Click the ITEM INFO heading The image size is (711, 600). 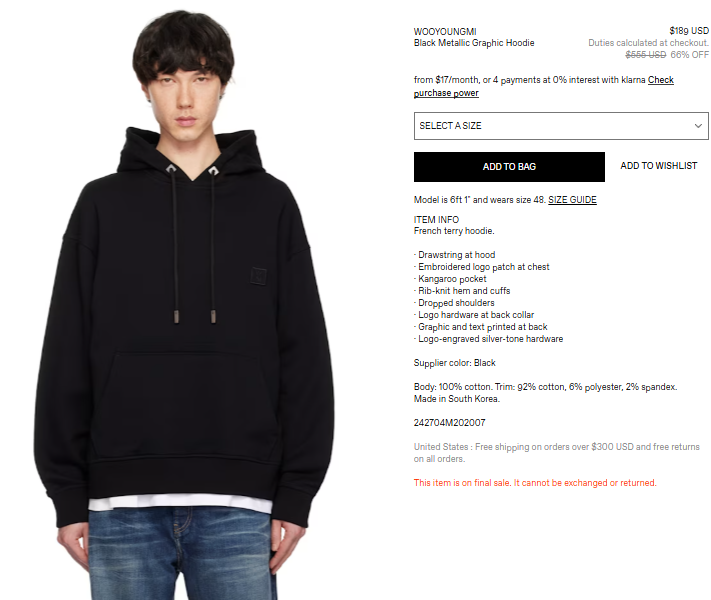[x=436, y=220]
